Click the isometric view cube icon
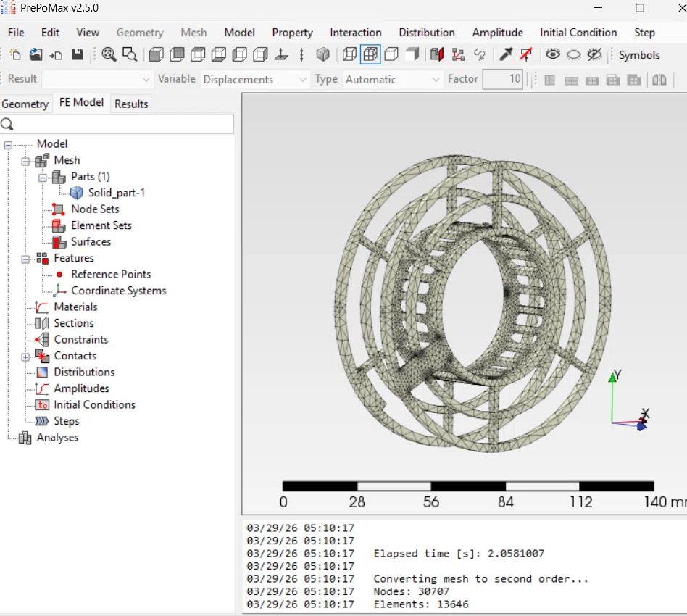Image resolution: width=687 pixels, height=616 pixels. [323, 55]
